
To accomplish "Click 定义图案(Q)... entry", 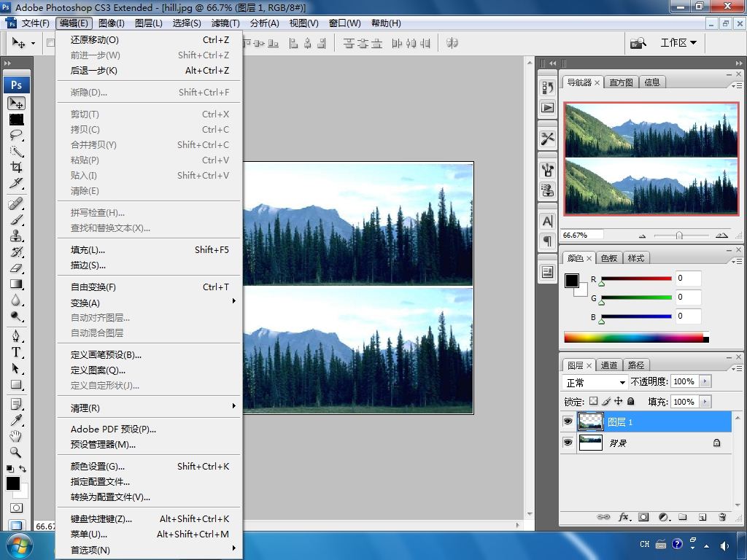I will point(149,370).
